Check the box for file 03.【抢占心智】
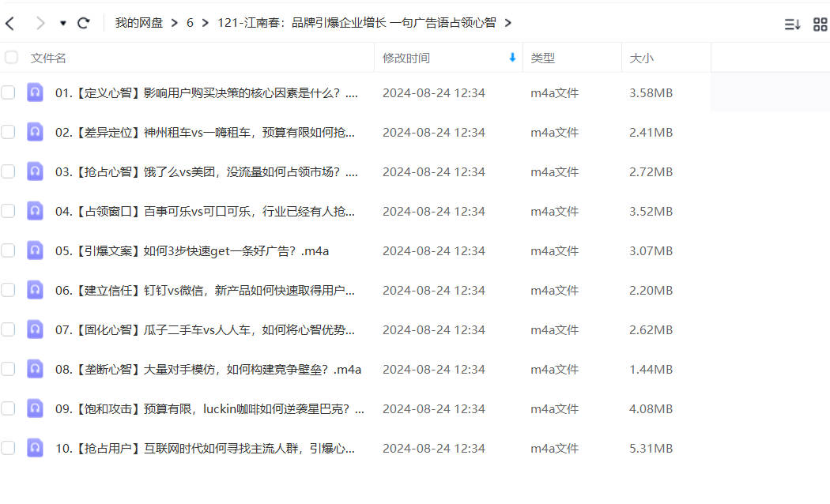Image resolution: width=830 pixels, height=504 pixels. click(x=8, y=171)
